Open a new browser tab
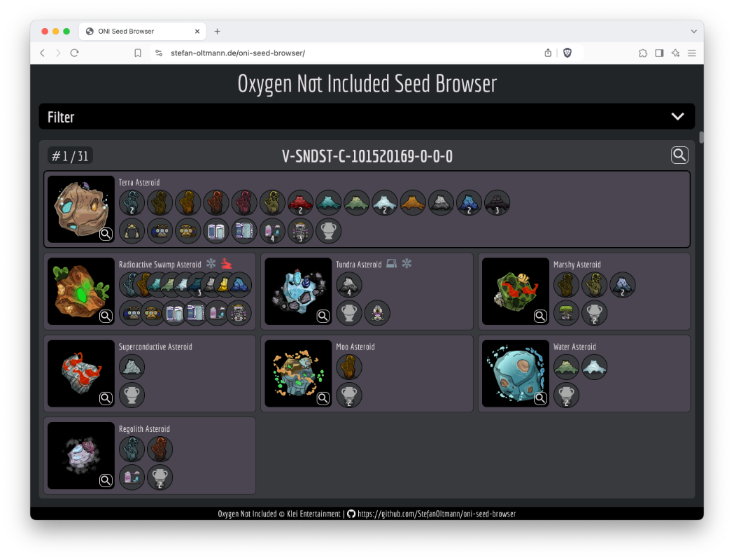 217,31
